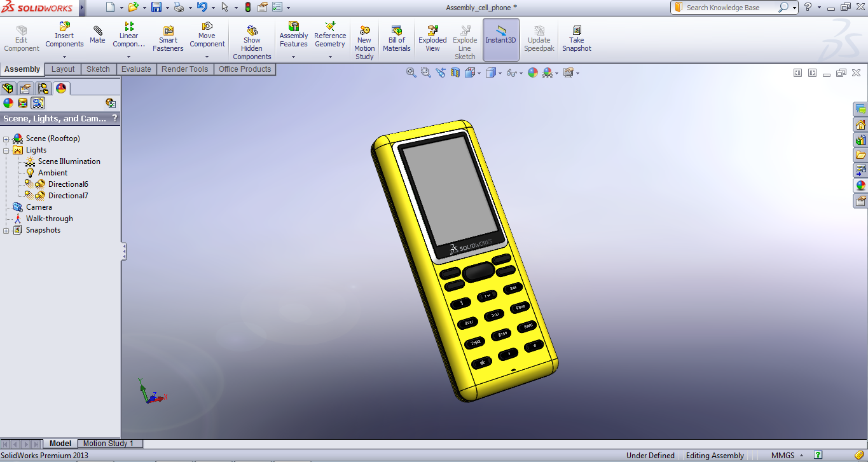Toggle the Explode Line Sketch mode
Screen dimensions: 868x462
[x=465, y=39]
